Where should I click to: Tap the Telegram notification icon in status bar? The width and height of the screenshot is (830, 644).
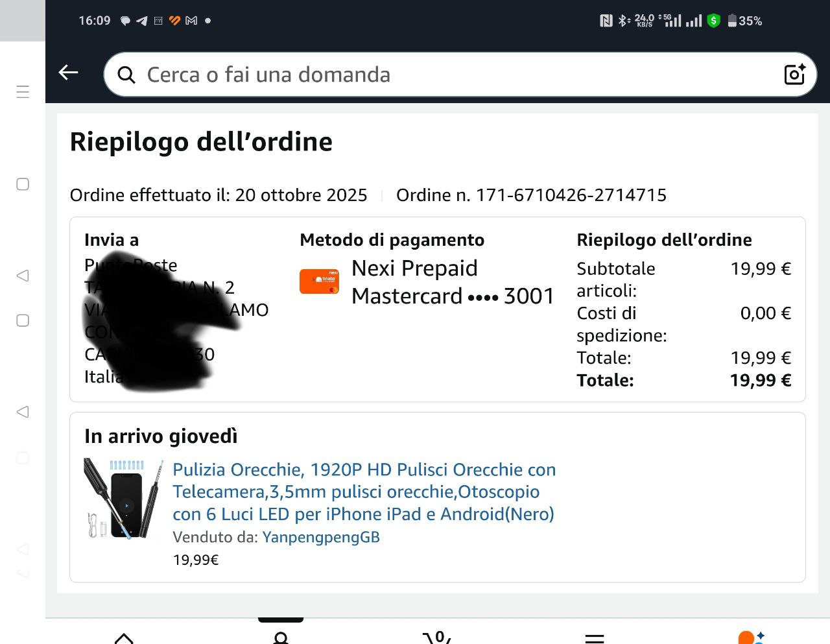(141, 21)
